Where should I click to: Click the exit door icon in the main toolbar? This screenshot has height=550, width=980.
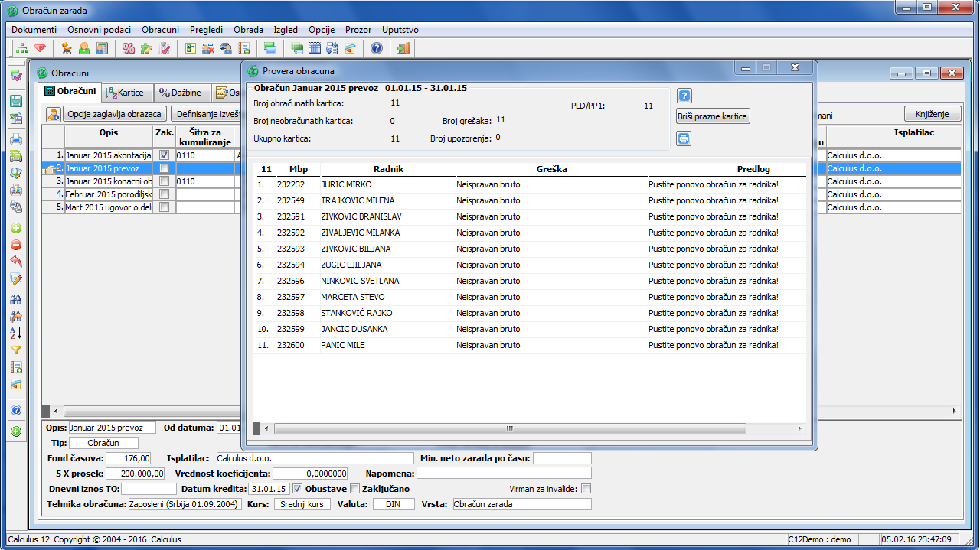pos(403,48)
